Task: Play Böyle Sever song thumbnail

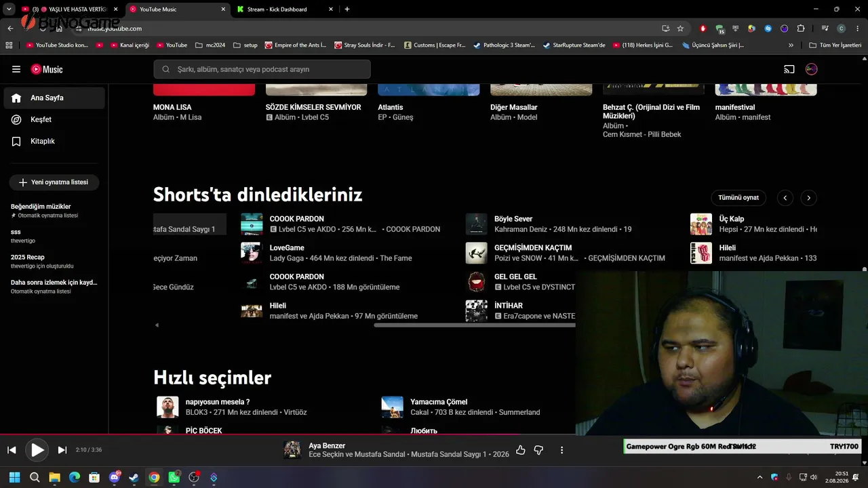Action: (x=476, y=224)
